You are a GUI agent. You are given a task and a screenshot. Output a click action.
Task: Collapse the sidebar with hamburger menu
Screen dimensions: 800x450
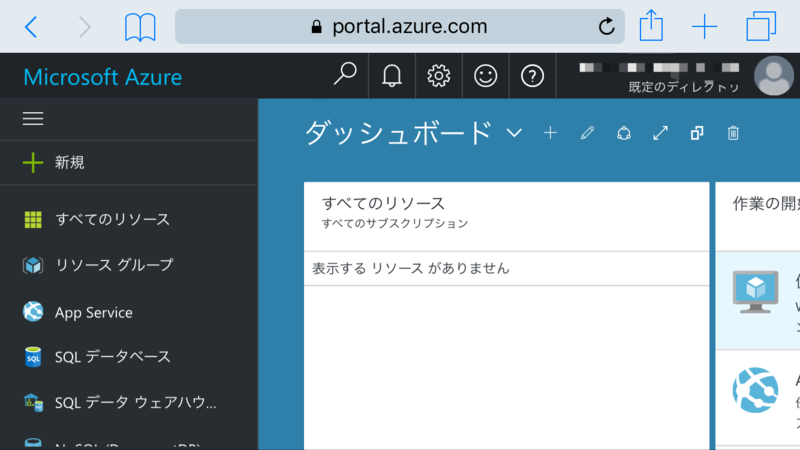click(33, 118)
